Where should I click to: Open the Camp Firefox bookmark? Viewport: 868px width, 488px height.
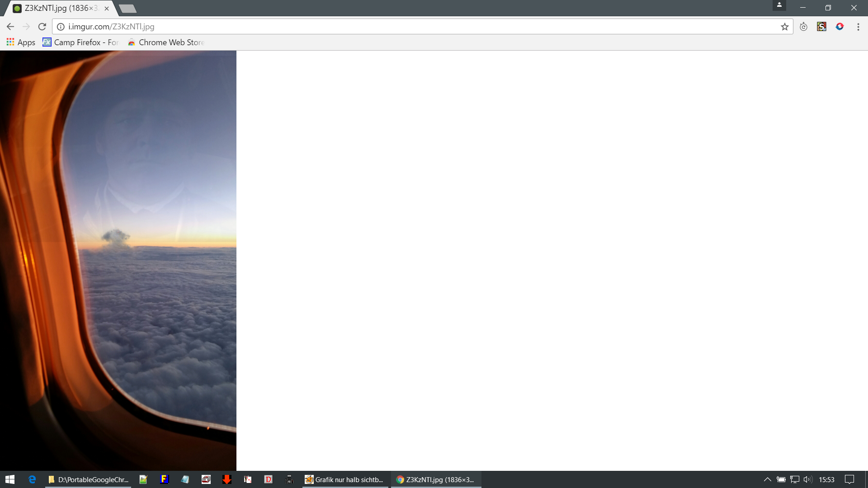tap(80, 42)
